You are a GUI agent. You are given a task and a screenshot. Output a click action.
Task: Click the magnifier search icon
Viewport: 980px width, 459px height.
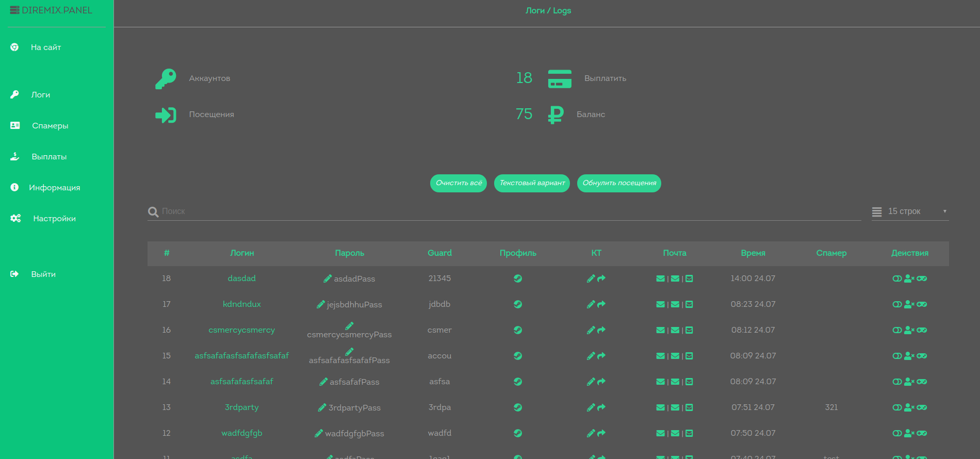153,212
